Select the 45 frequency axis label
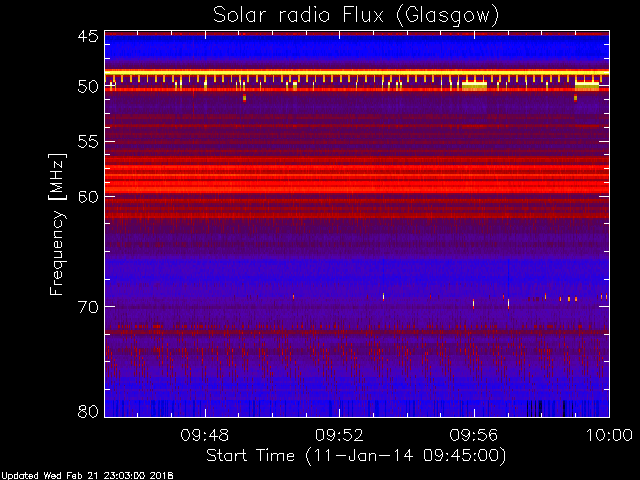 click(x=88, y=37)
